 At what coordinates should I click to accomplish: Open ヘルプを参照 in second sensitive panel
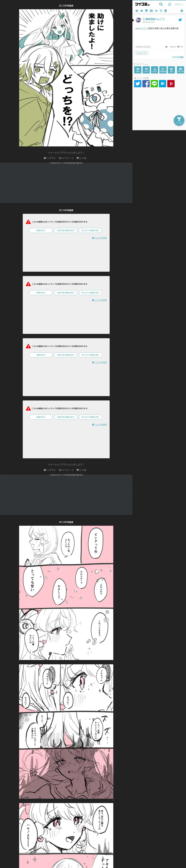tap(100, 300)
